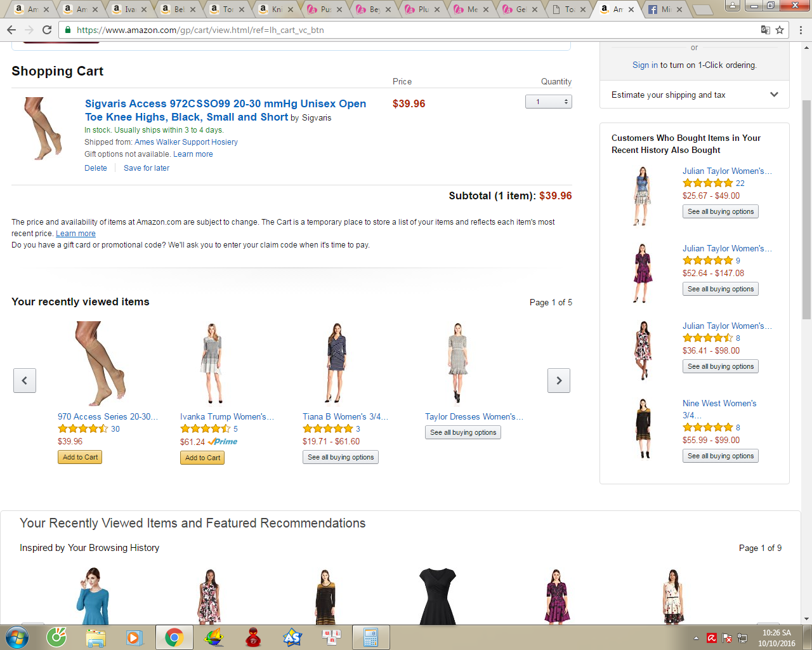Open Calculator from the taskbar
The height and width of the screenshot is (650, 812).
pyautogui.click(x=370, y=637)
